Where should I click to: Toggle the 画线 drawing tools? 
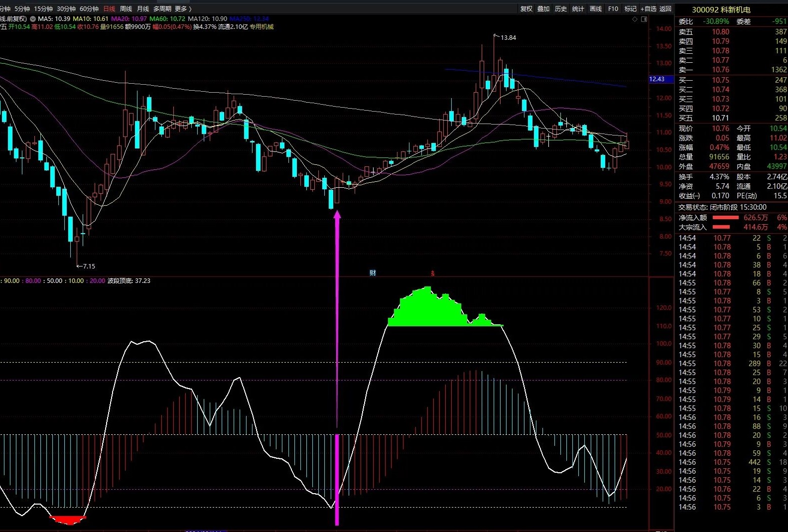coord(596,9)
